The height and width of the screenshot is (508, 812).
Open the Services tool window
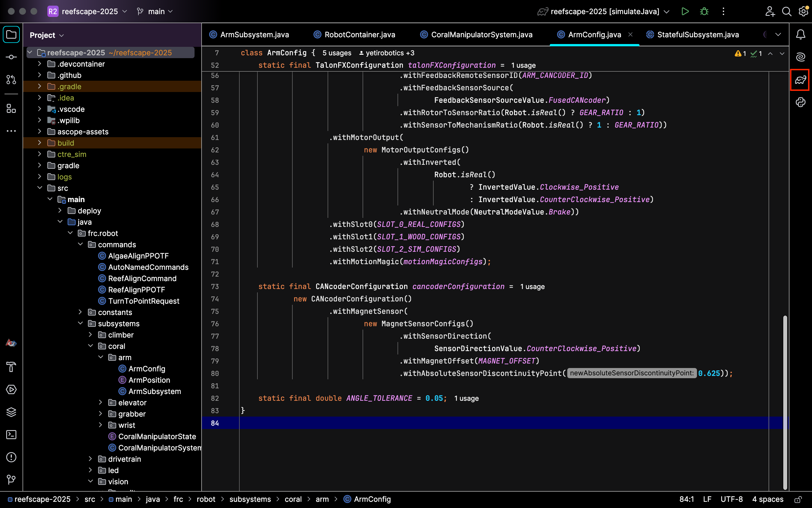pyautogui.click(x=11, y=389)
